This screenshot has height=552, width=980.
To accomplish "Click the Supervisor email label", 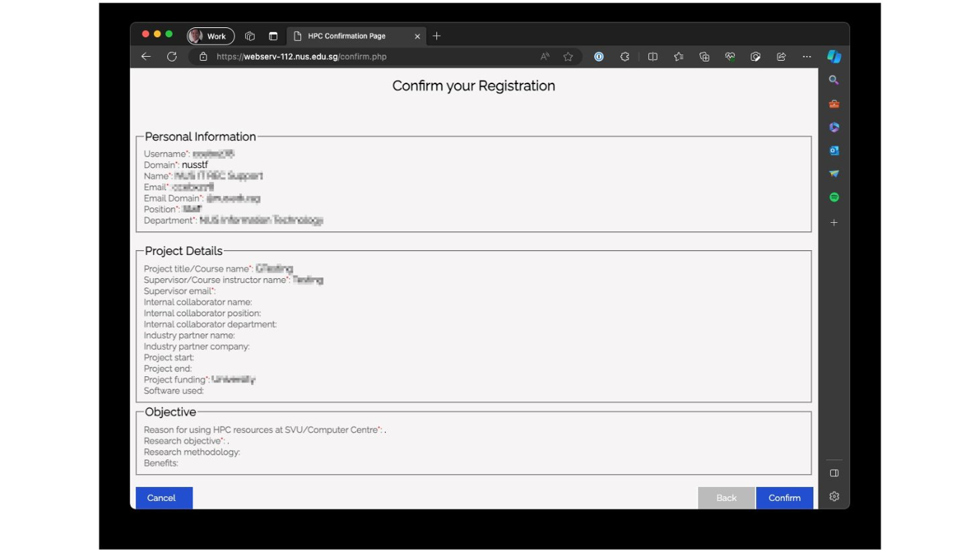I will [180, 291].
